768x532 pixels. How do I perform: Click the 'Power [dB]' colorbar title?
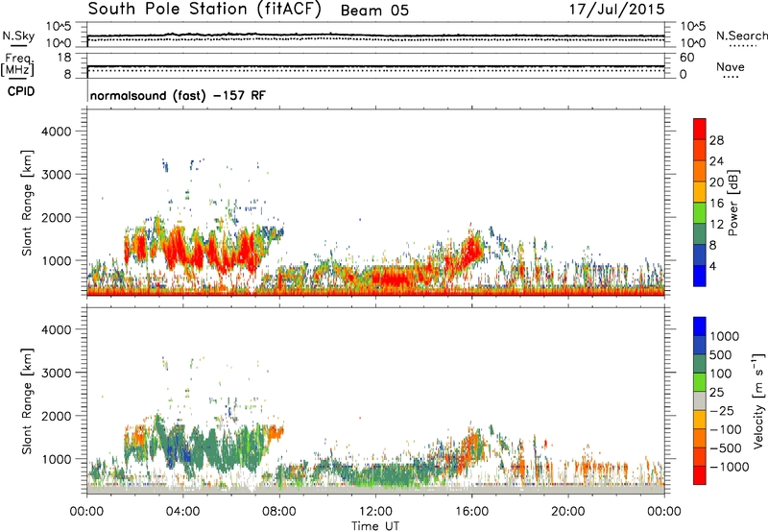(x=732, y=203)
